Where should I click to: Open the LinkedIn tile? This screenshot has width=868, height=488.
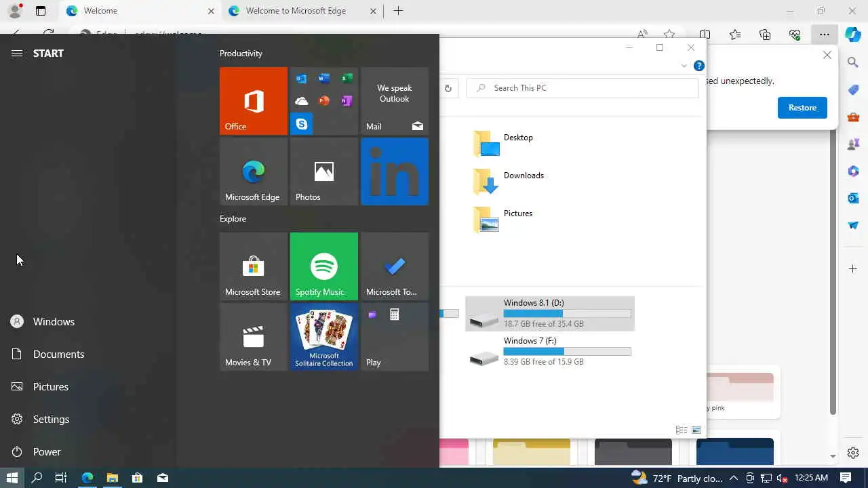coord(395,171)
